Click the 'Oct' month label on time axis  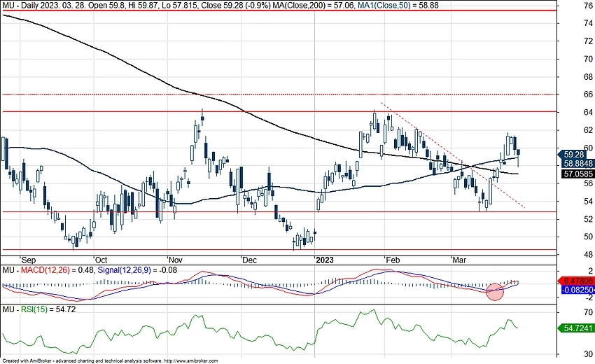pyautogui.click(x=101, y=260)
